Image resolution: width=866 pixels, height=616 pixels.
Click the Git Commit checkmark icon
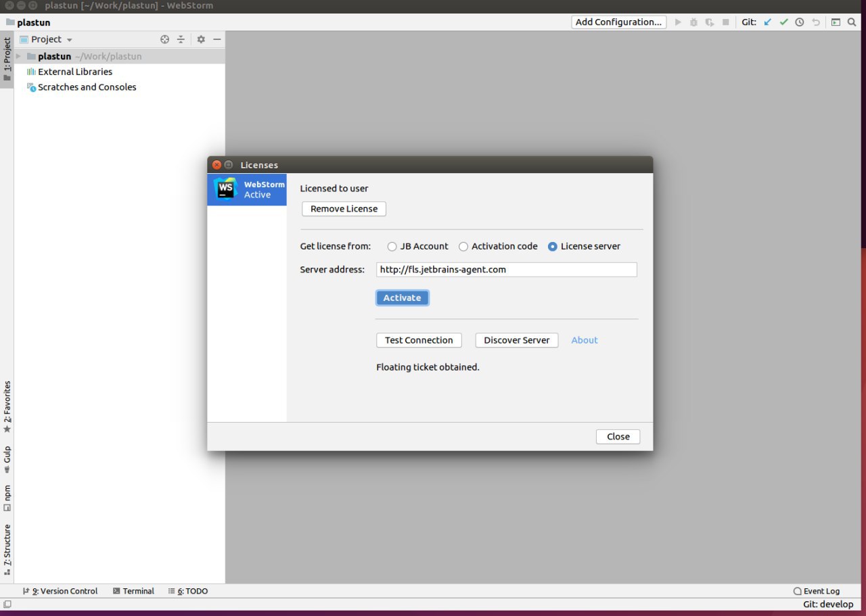coord(783,22)
